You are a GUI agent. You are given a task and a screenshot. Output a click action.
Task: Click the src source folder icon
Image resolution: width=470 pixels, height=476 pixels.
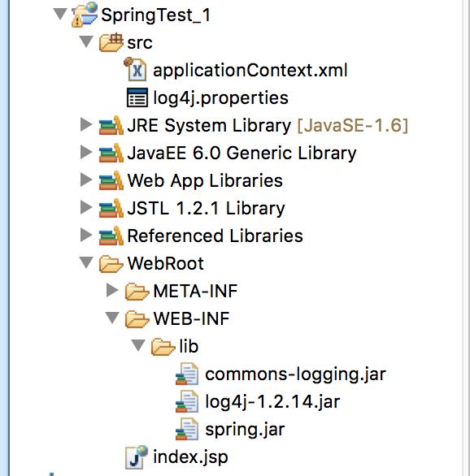point(111,42)
